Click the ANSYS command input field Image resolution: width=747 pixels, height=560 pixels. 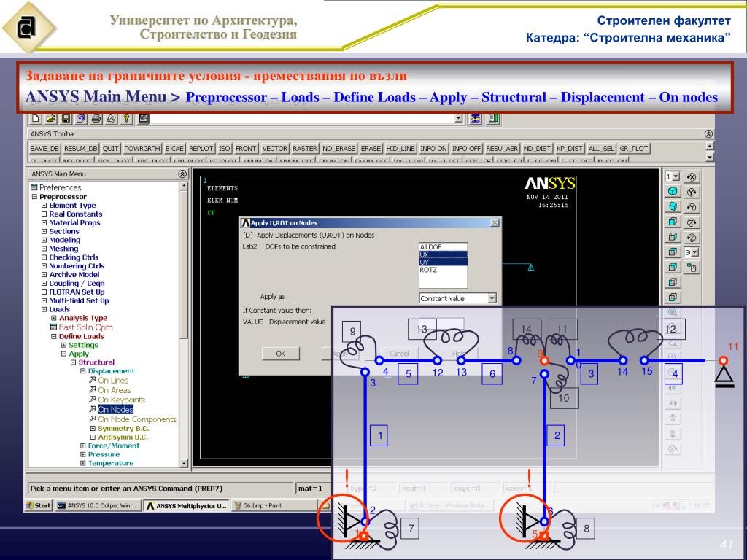coord(302,118)
